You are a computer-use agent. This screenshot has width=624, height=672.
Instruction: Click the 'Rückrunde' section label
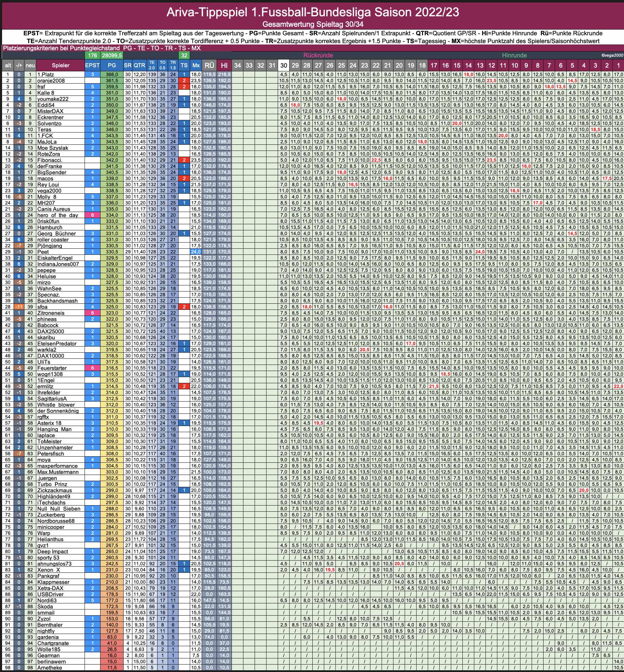[x=318, y=55]
